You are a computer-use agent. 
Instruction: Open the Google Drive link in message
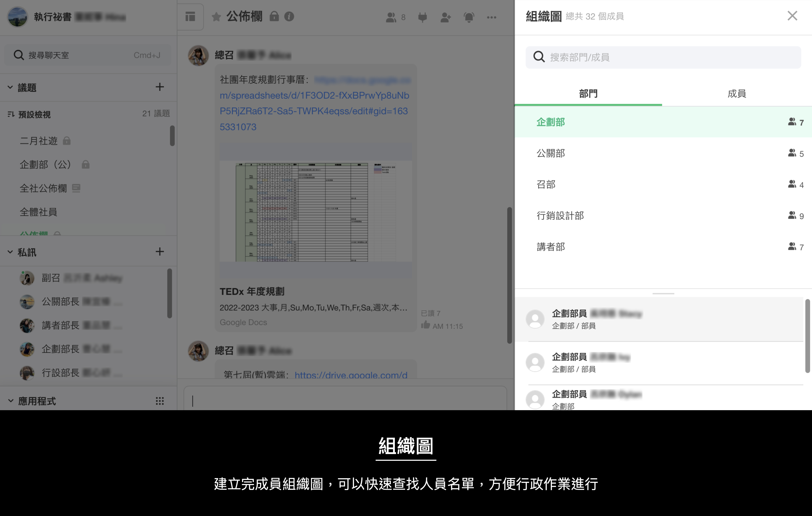coord(351,375)
